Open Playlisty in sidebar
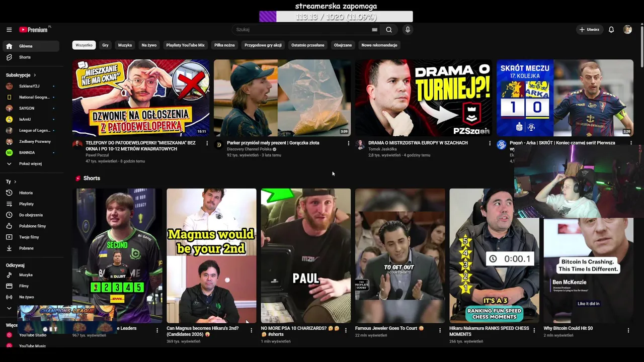This screenshot has width=644, height=362. tap(30, 204)
